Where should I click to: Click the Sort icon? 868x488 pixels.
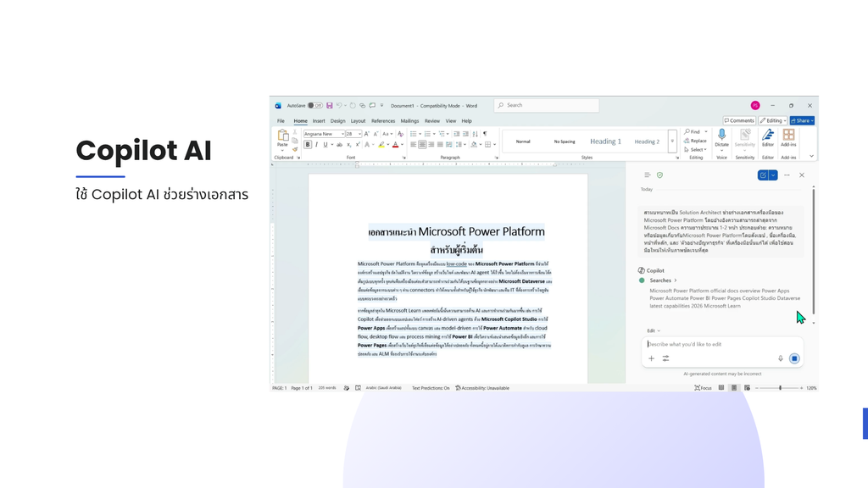pyautogui.click(x=475, y=134)
